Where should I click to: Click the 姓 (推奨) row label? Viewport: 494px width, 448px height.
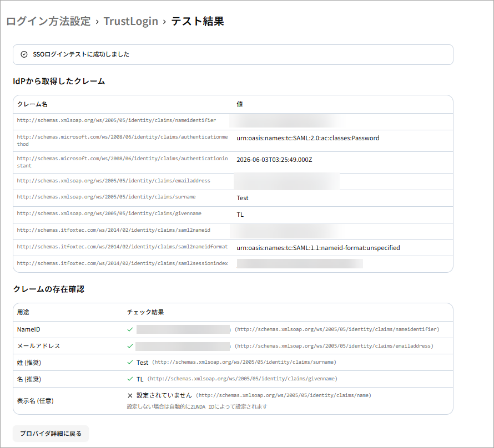(x=29, y=363)
